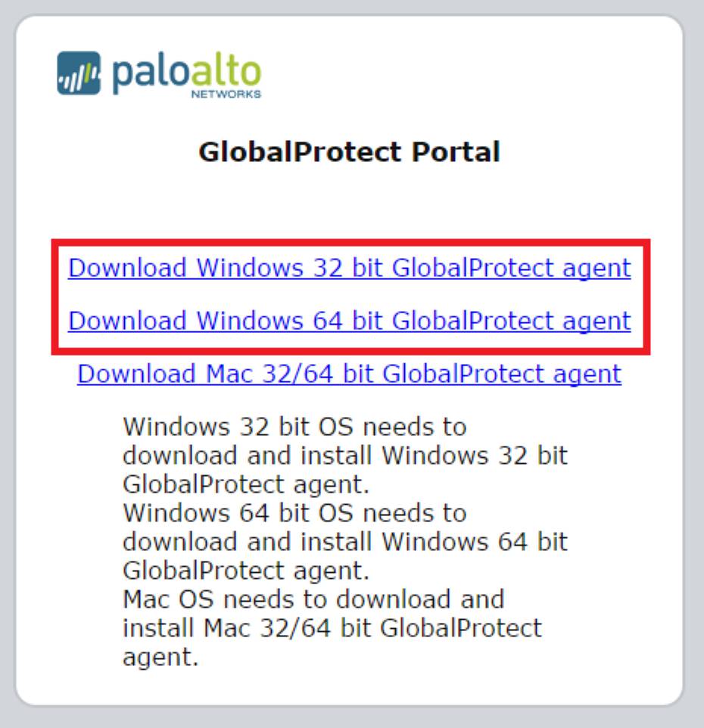Click the blank white area below the heading
The width and height of the screenshot is (704, 728).
tap(349, 202)
